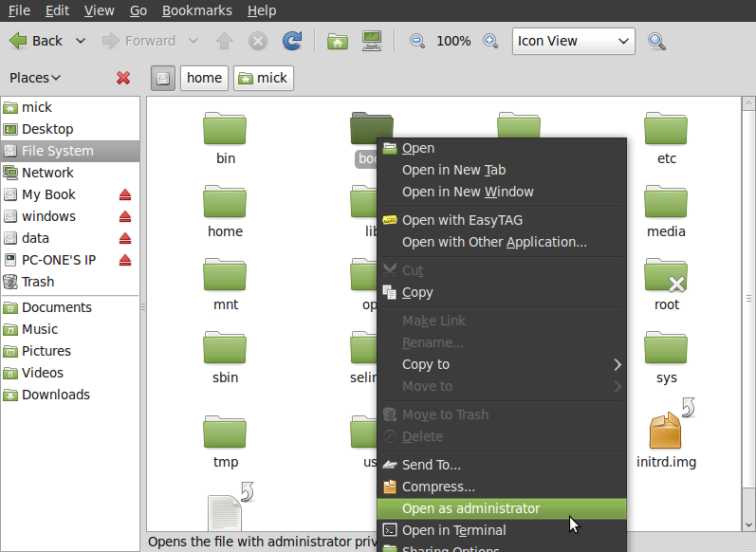The image size is (756, 552).
Task: Choose Open in New Tab
Action: (x=502, y=170)
